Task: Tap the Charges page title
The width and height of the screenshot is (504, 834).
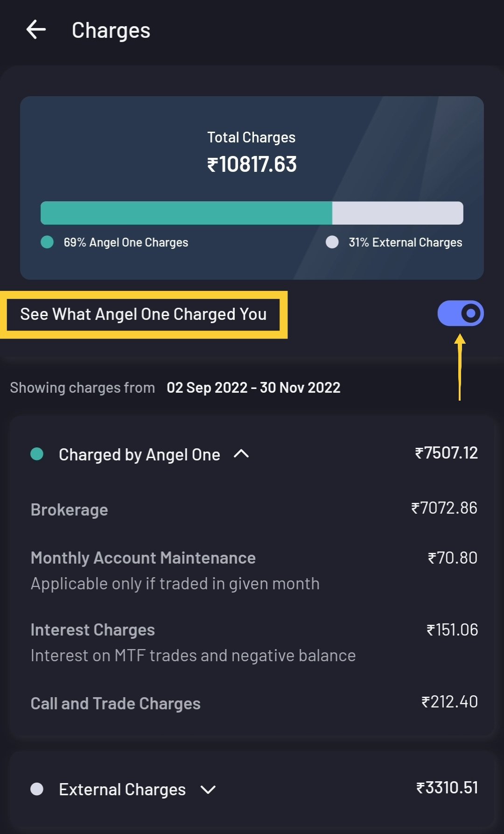Action: point(111,30)
